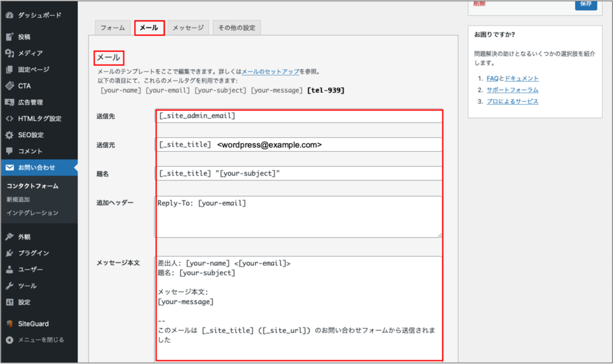Select 新規追加 under お問い合わせ
The image size is (613, 364).
(x=18, y=199)
